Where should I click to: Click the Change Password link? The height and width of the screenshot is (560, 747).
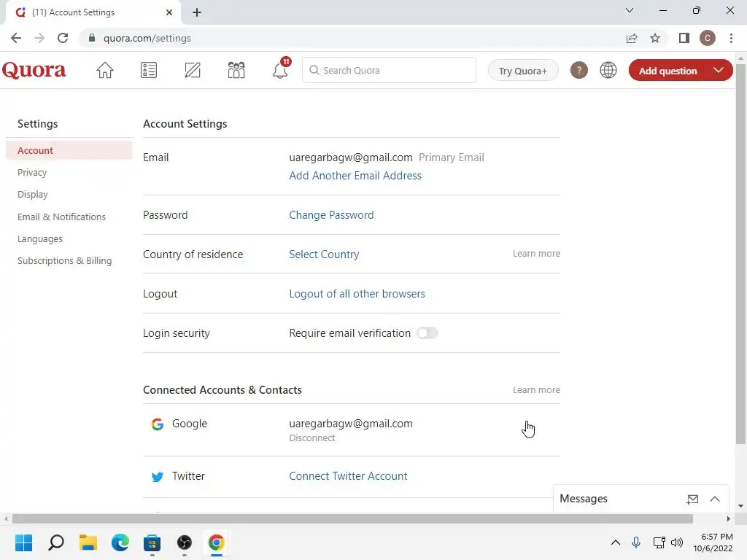click(x=332, y=215)
